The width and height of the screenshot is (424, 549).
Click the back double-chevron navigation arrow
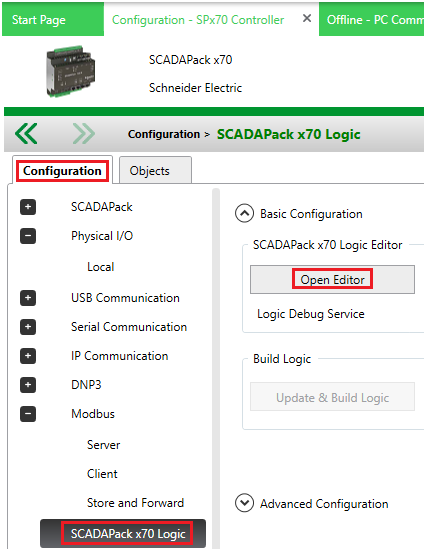pyautogui.click(x=26, y=133)
